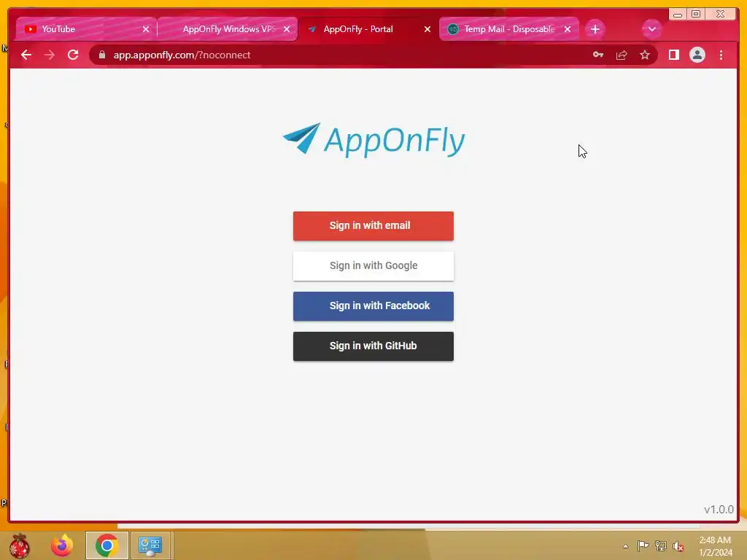Share this page icon

coord(622,55)
